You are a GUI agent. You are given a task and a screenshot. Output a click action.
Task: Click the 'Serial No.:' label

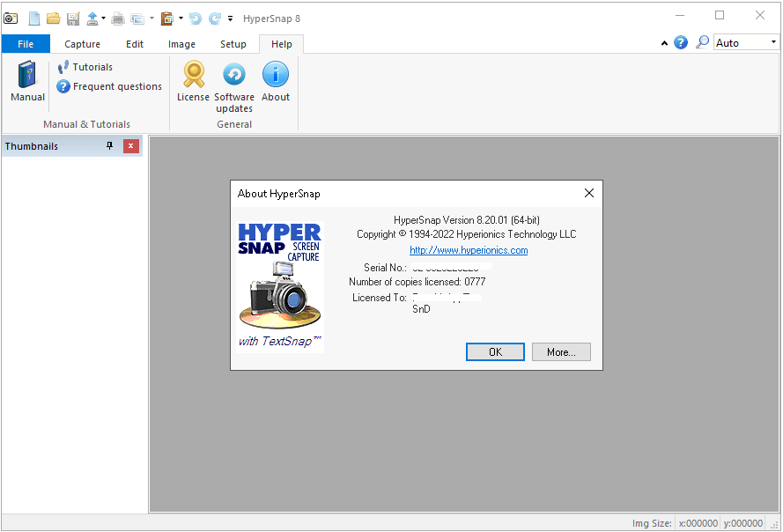(x=385, y=267)
